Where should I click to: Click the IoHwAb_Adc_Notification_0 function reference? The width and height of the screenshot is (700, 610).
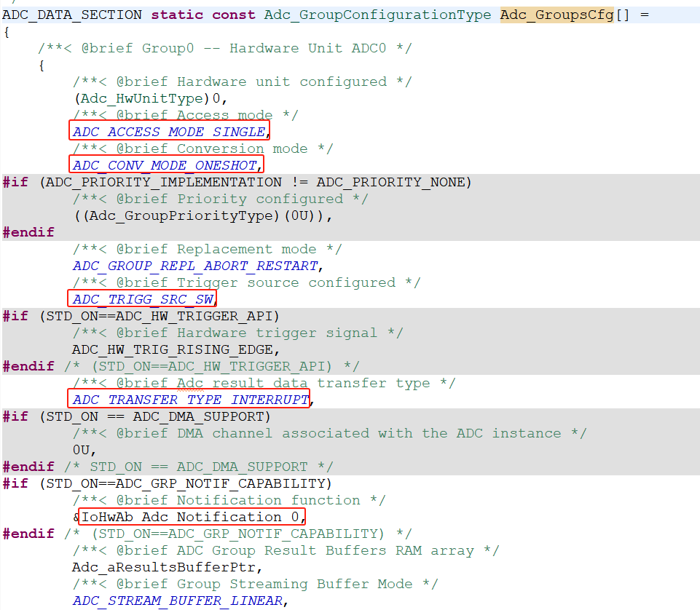pos(191,517)
